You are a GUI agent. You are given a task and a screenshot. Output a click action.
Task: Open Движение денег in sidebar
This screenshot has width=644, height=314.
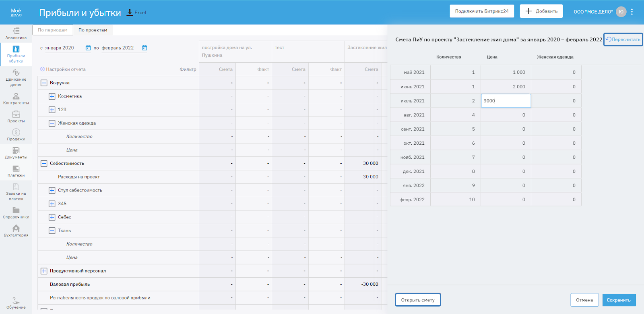pos(16,77)
